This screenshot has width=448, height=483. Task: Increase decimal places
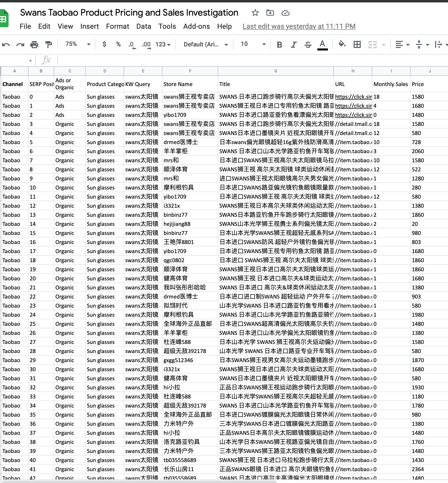click(x=147, y=45)
